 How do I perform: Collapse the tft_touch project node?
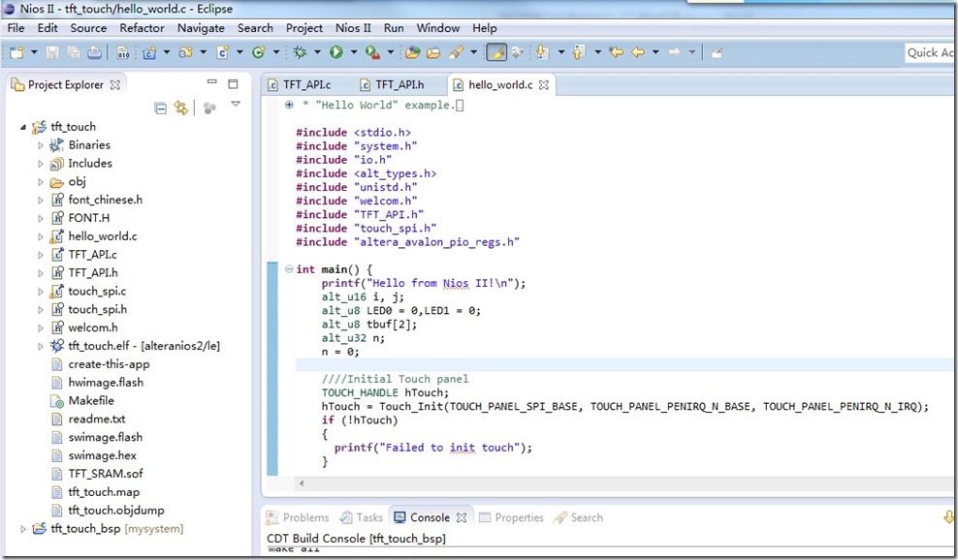pos(23,127)
